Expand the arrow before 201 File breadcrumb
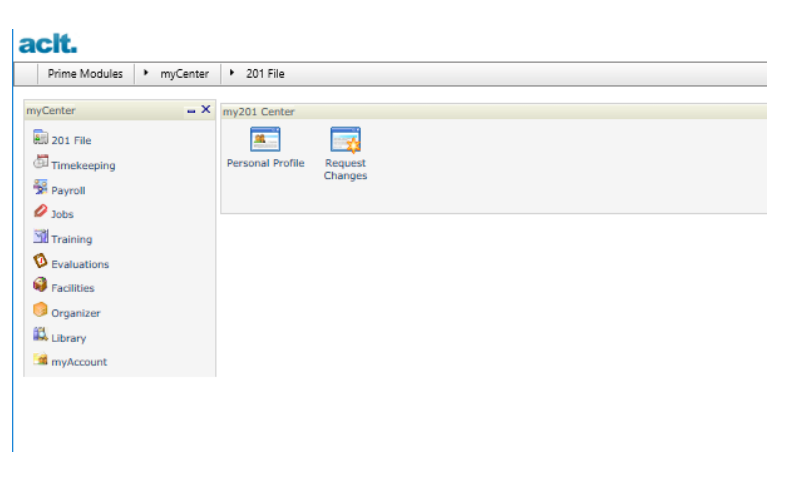The image size is (800, 500). (x=232, y=73)
